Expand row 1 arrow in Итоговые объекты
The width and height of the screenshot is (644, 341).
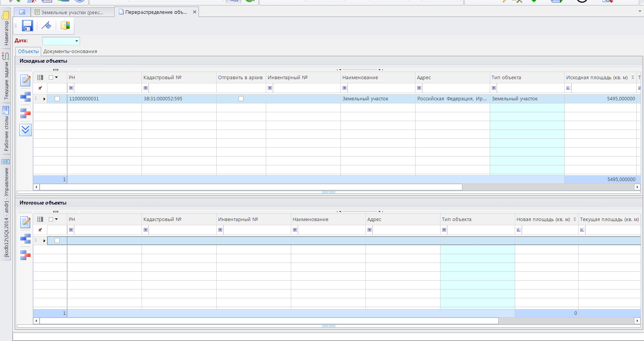pyautogui.click(x=44, y=241)
